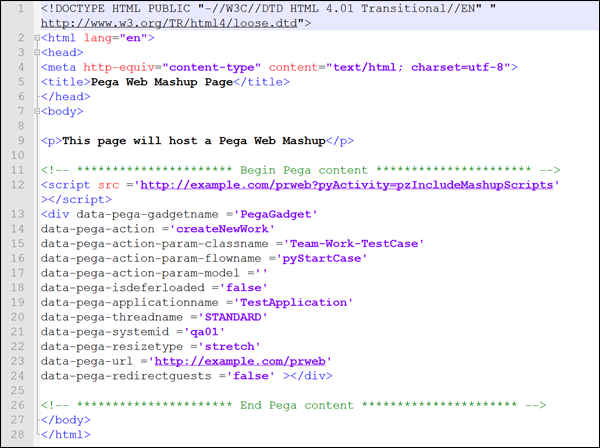This screenshot has height=448, width=600.
Task: Click the 'TestApplication' applicationname value
Action: (x=293, y=302)
